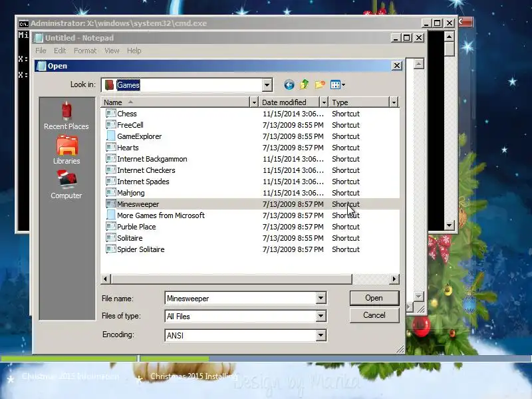Open Recent Places in the sidebar
The height and width of the screenshot is (399, 532).
tap(66, 115)
